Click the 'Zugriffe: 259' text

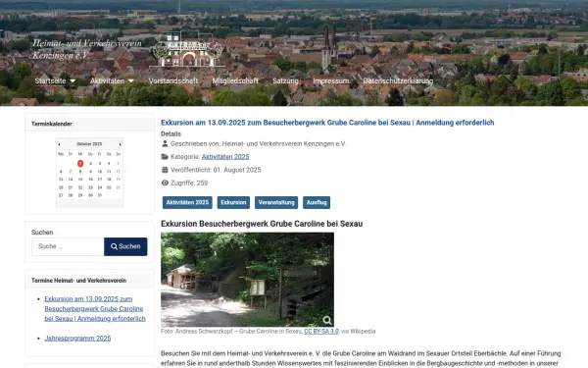pos(189,183)
